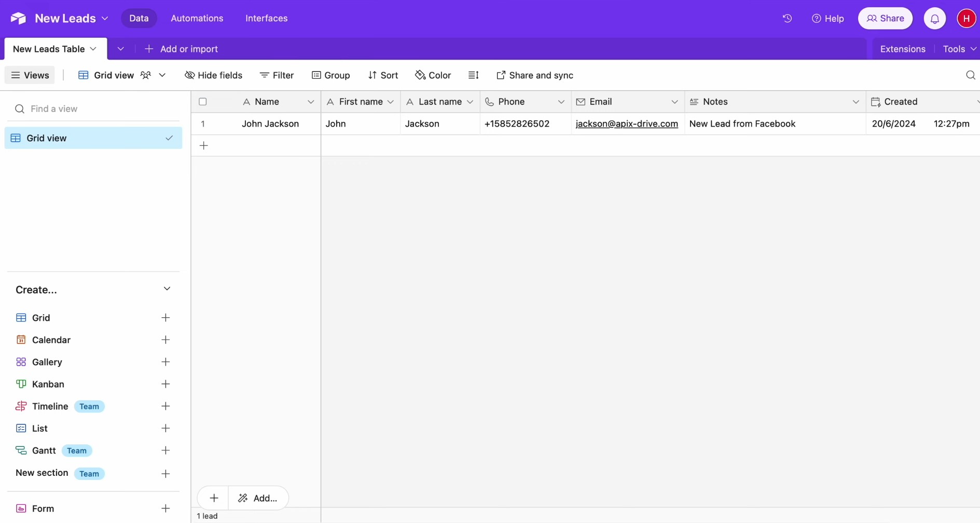Open the Sort options

383,75
